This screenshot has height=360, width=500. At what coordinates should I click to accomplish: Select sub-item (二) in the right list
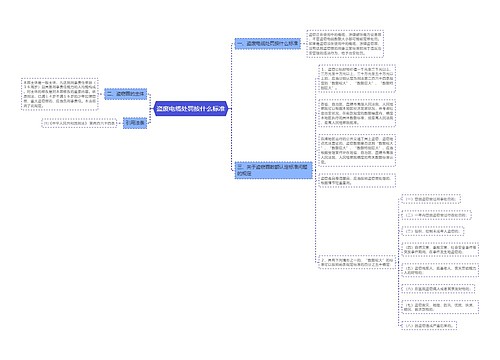[x=436, y=215]
